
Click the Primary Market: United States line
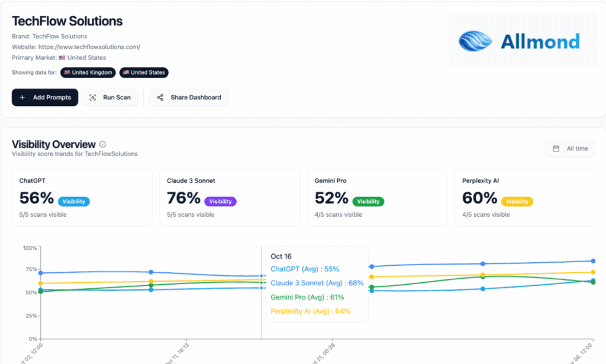pyautogui.click(x=59, y=57)
